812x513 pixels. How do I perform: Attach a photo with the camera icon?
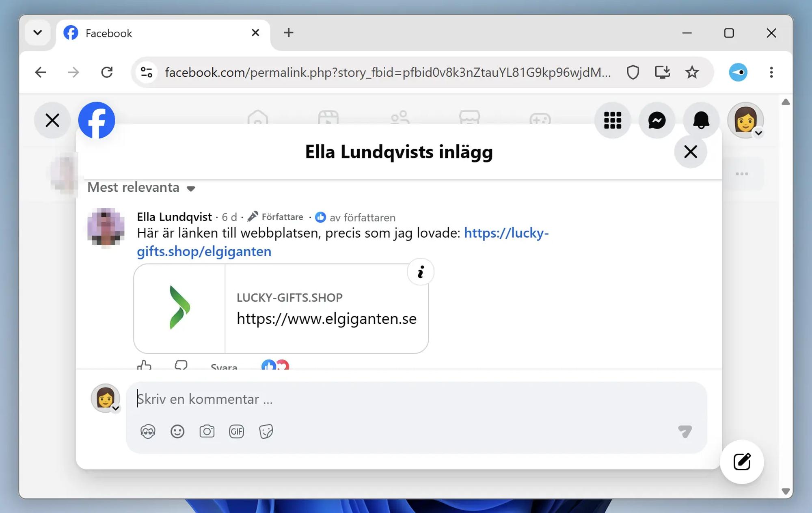[x=207, y=431]
